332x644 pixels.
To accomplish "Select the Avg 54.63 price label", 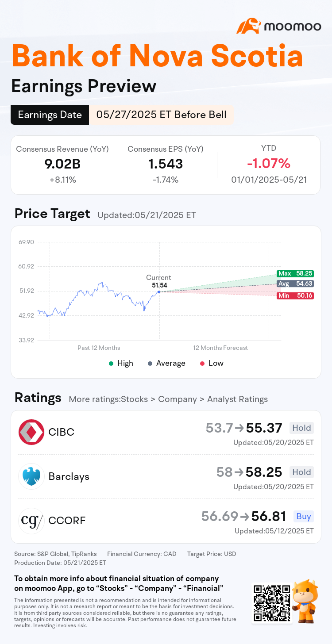I will tap(295, 284).
